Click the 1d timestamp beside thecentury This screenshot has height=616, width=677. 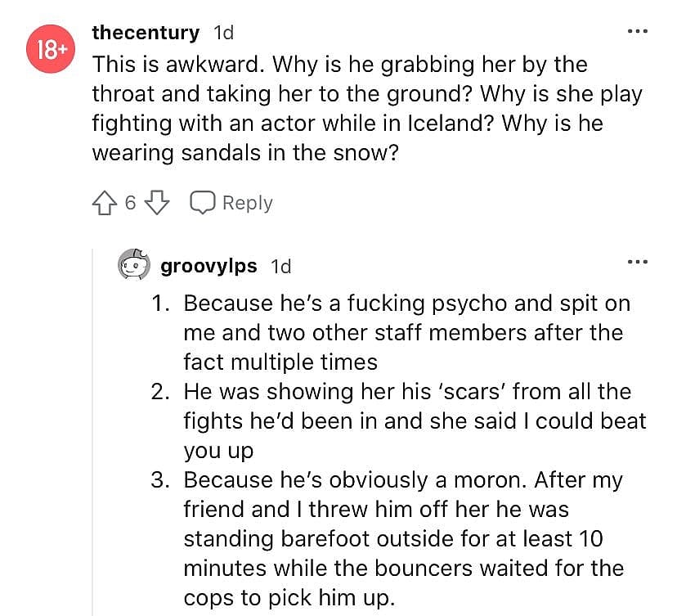[223, 33]
